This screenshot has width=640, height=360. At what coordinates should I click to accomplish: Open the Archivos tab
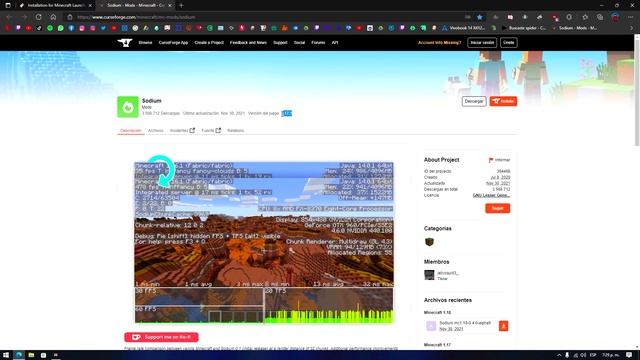click(156, 131)
